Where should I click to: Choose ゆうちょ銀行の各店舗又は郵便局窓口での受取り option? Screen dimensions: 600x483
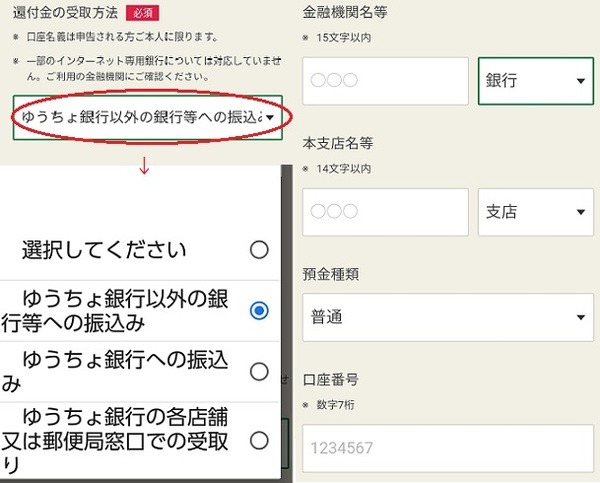[259, 440]
